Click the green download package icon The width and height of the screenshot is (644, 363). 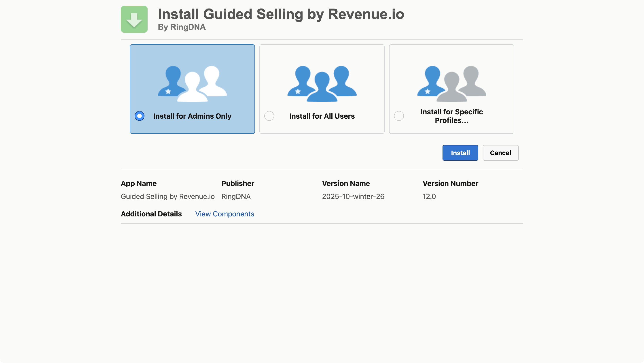click(134, 19)
